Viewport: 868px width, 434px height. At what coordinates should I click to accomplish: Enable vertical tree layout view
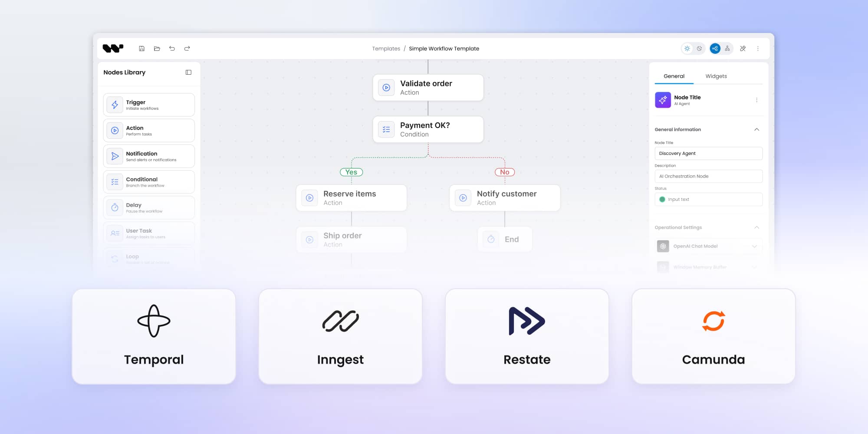click(727, 49)
